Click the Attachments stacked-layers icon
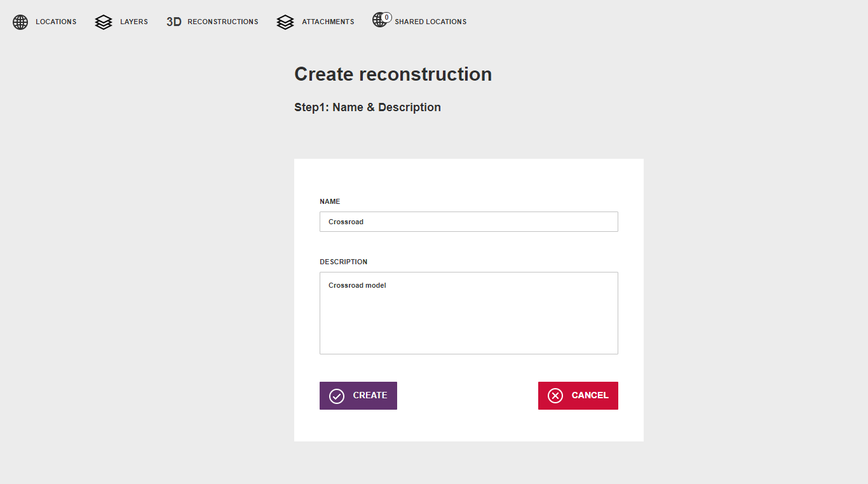The width and height of the screenshot is (868, 484). 285,22
